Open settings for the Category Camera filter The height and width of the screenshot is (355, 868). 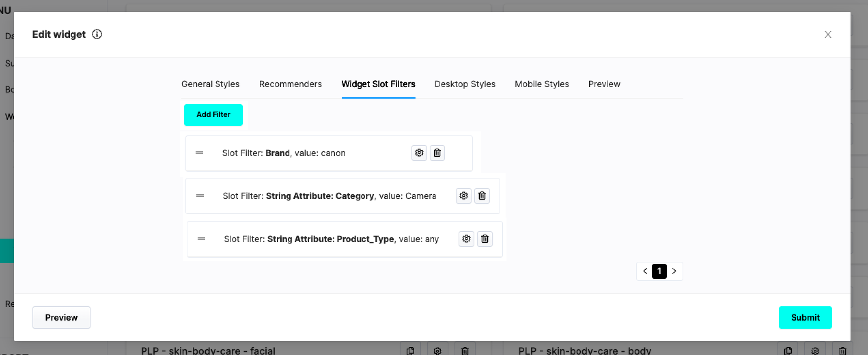pyautogui.click(x=464, y=196)
